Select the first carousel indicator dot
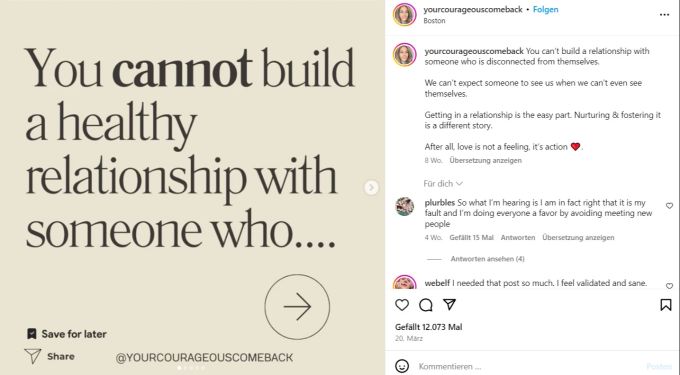Image resolution: width=680 pixels, height=375 pixels. click(180, 368)
